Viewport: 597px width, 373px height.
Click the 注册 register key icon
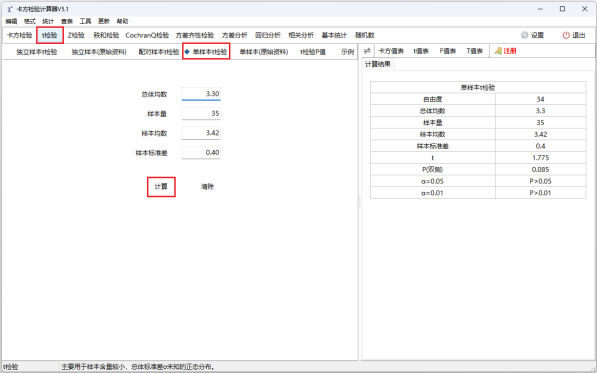pyautogui.click(x=498, y=51)
